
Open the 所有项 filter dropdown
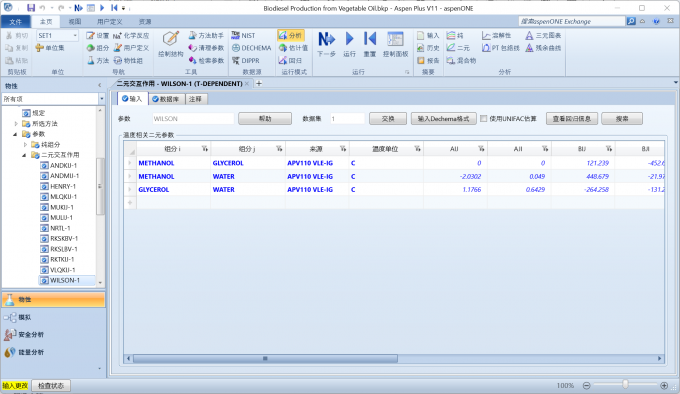coord(101,99)
